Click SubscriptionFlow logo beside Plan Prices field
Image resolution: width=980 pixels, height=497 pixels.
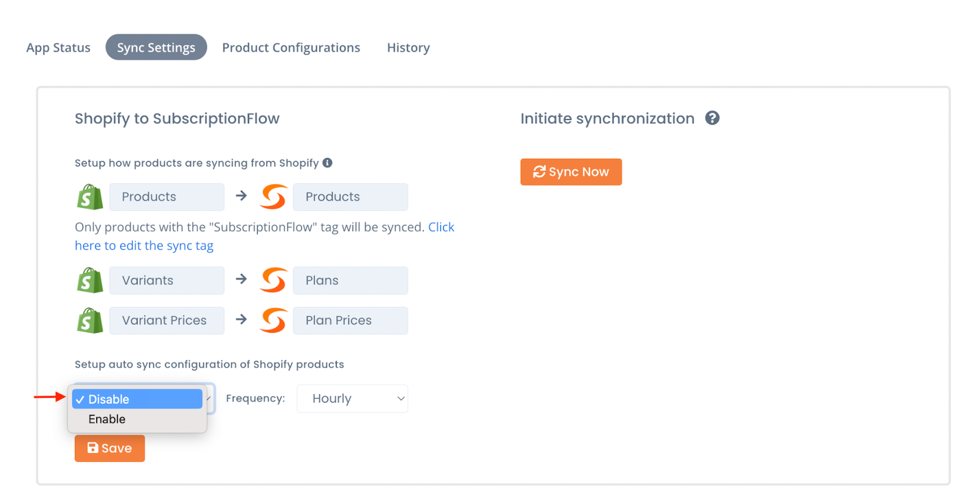coord(273,321)
